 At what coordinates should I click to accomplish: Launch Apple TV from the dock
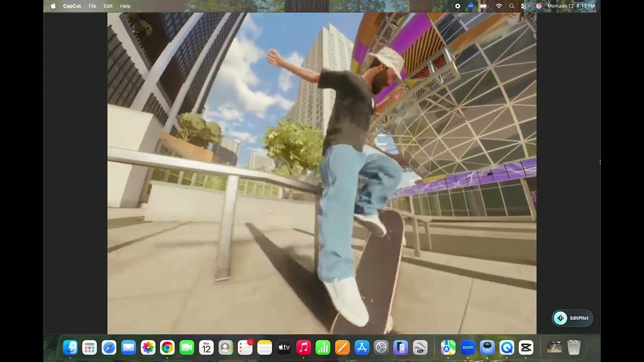click(x=284, y=347)
